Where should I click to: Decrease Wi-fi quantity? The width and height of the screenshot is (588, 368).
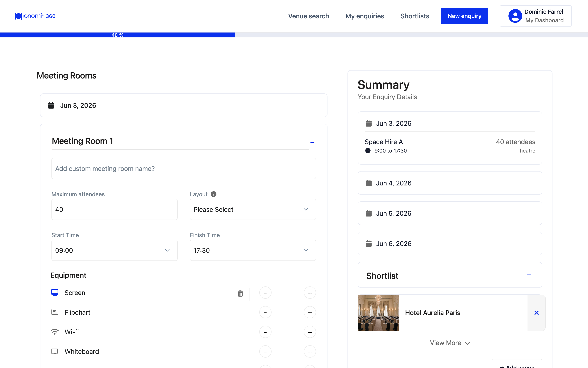tap(265, 332)
